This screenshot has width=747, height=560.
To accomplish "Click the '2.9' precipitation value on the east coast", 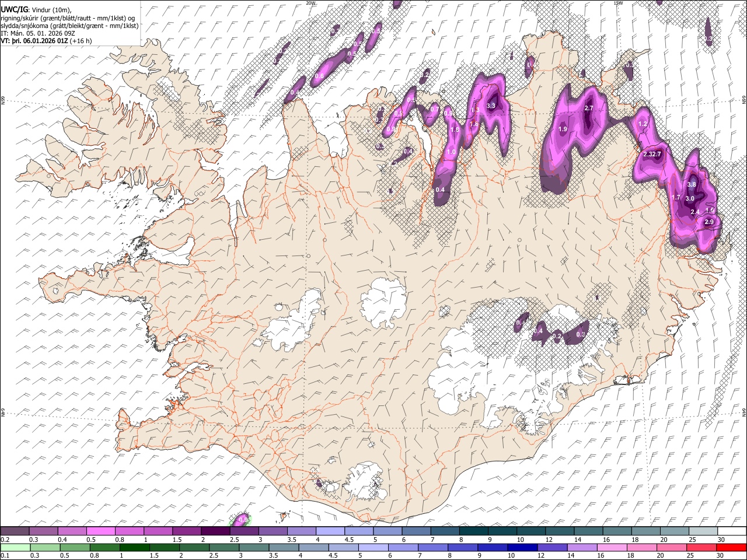I will click(709, 222).
